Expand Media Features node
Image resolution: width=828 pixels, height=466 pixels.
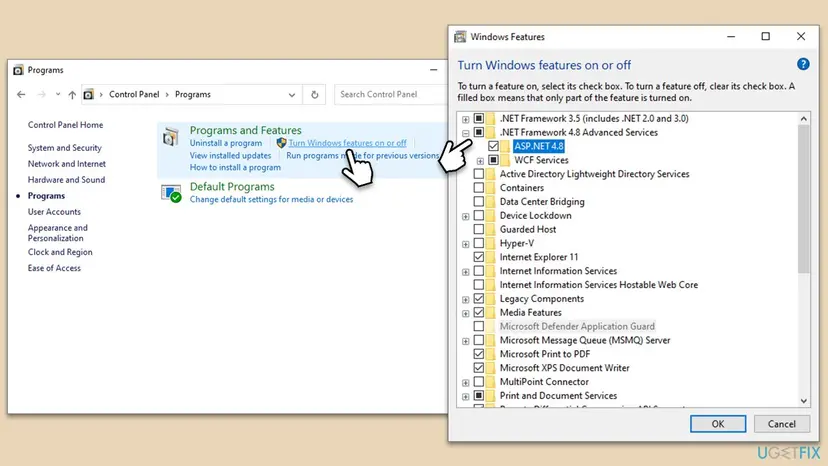(465, 313)
